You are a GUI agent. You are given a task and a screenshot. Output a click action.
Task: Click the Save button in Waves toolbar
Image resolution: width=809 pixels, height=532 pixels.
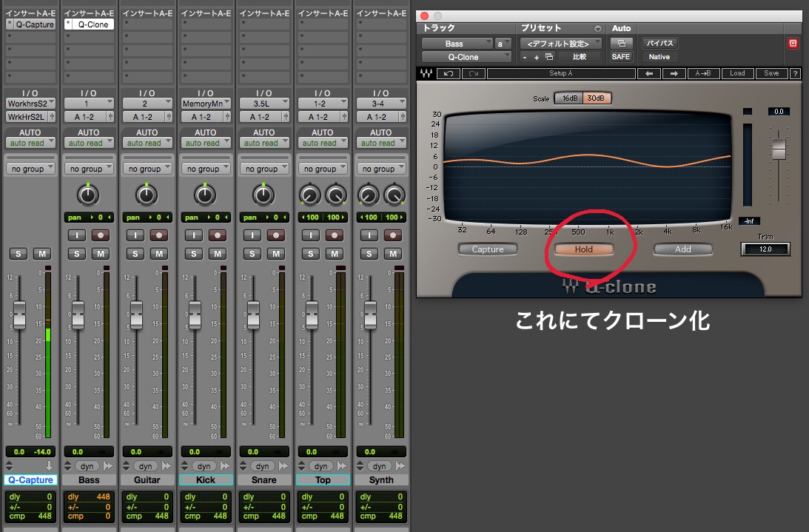(772, 73)
